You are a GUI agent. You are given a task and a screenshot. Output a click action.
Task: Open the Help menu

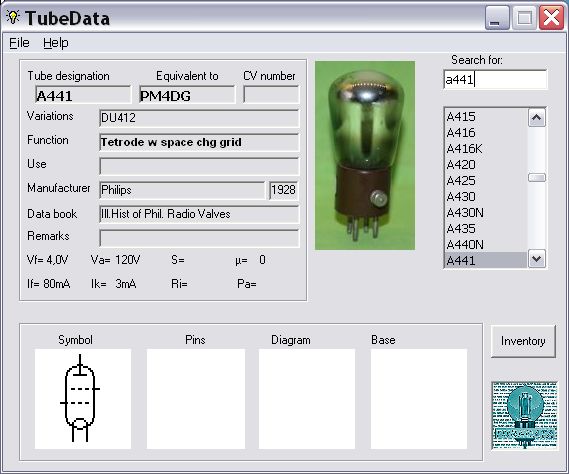(56, 43)
